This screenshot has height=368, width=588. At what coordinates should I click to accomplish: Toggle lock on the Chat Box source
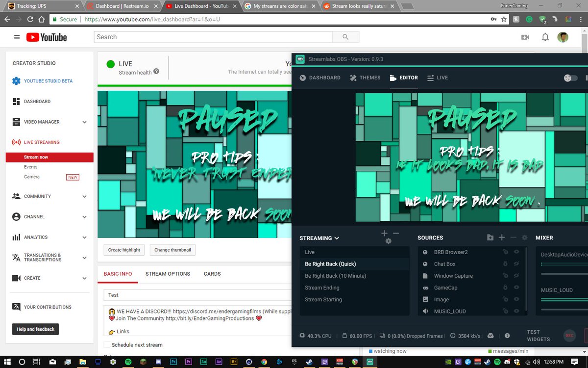505,263
